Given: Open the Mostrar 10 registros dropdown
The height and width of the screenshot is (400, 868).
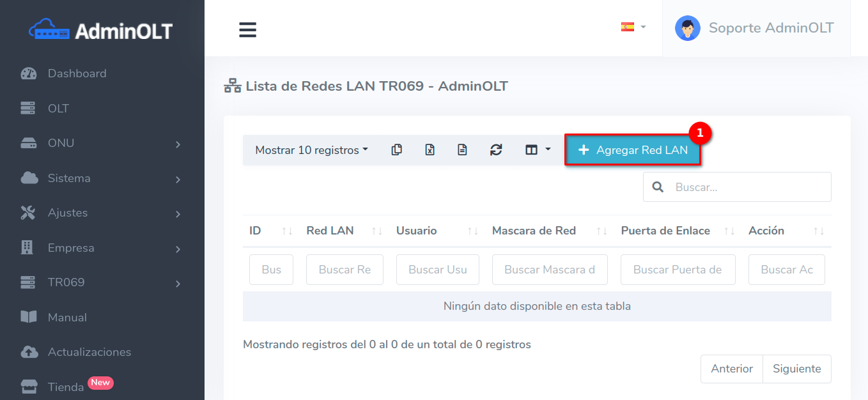Looking at the screenshot, I should pyautogui.click(x=311, y=150).
